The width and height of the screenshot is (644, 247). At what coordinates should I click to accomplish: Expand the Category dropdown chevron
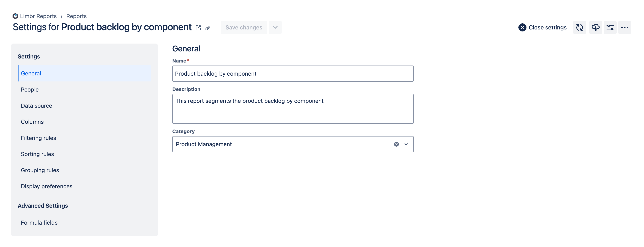pos(406,144)
